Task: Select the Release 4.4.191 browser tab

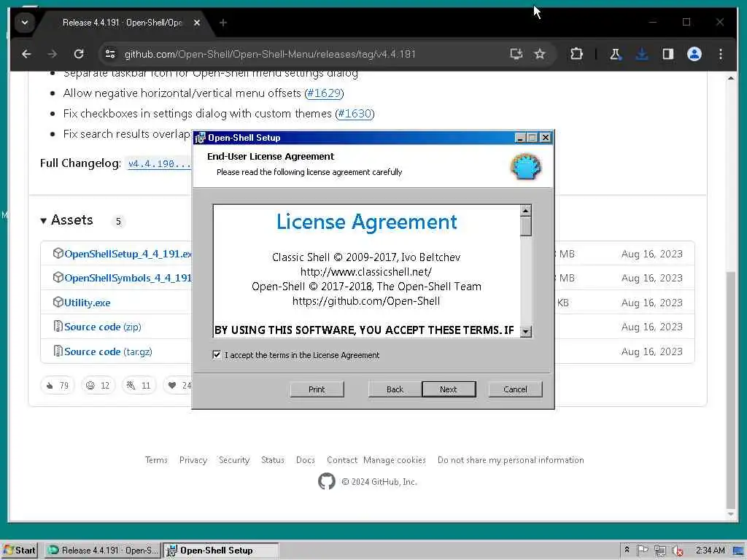Action: point(122,23)
